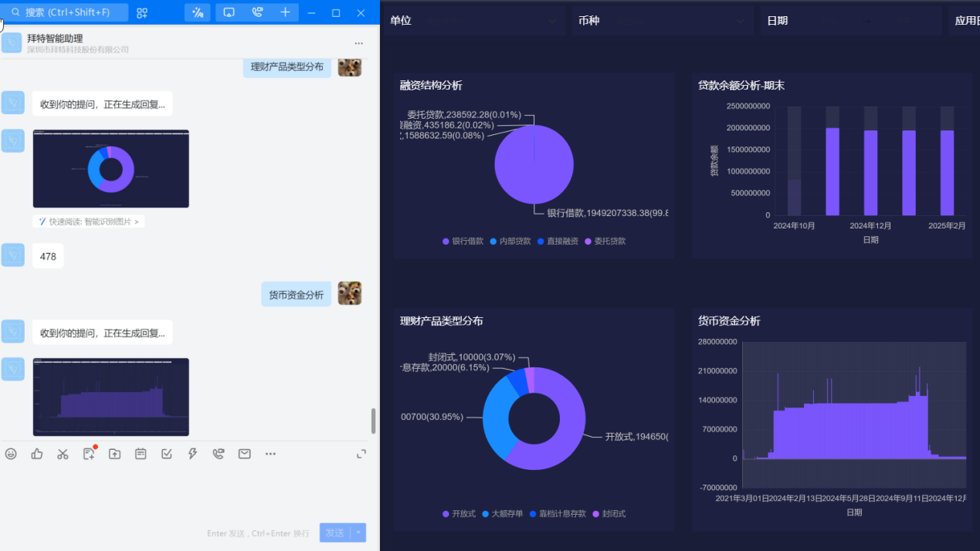The height and width of the screenshot is (551, 980).
Task: Click the envelope mail icon
Action: point(244,454)
